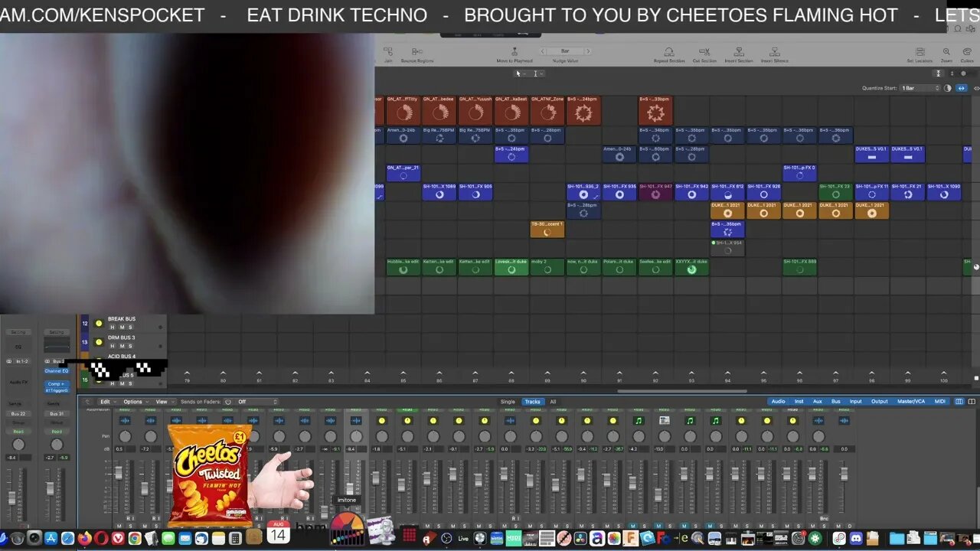Click the DRM BUS 3 track yellow icon
Screen dimensions: 980x551
(x=98, y=342)
